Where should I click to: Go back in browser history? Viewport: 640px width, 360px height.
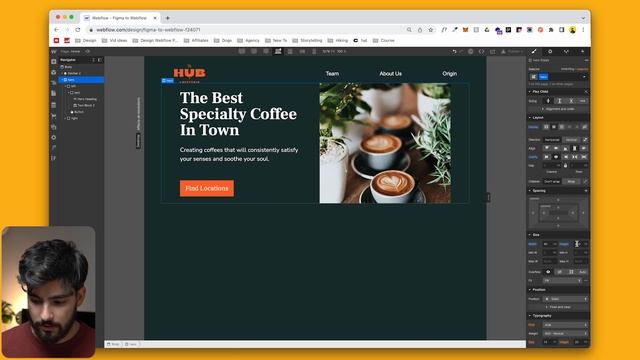[x=56, y=30]
